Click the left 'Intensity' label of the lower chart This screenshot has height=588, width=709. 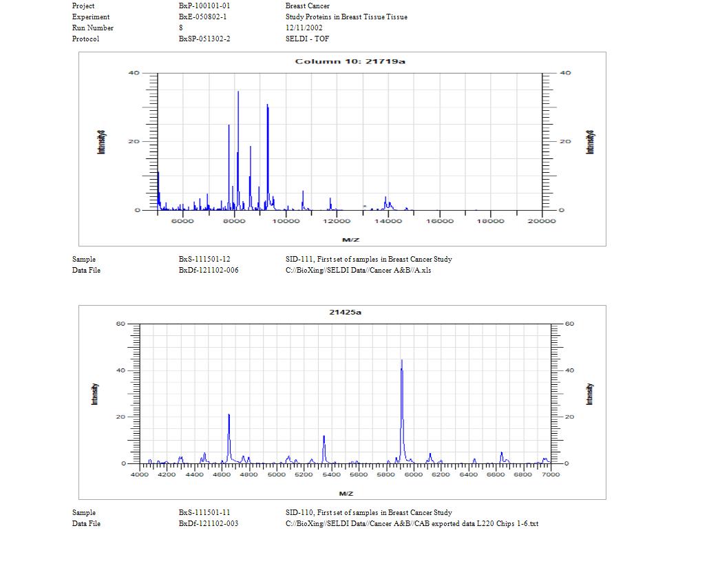tap(95, 394)
